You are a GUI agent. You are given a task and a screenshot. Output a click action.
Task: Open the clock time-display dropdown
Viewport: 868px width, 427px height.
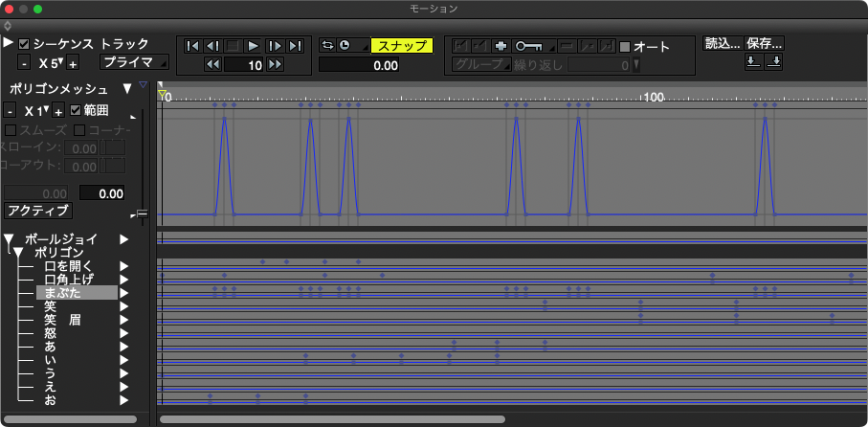point(352,45)
